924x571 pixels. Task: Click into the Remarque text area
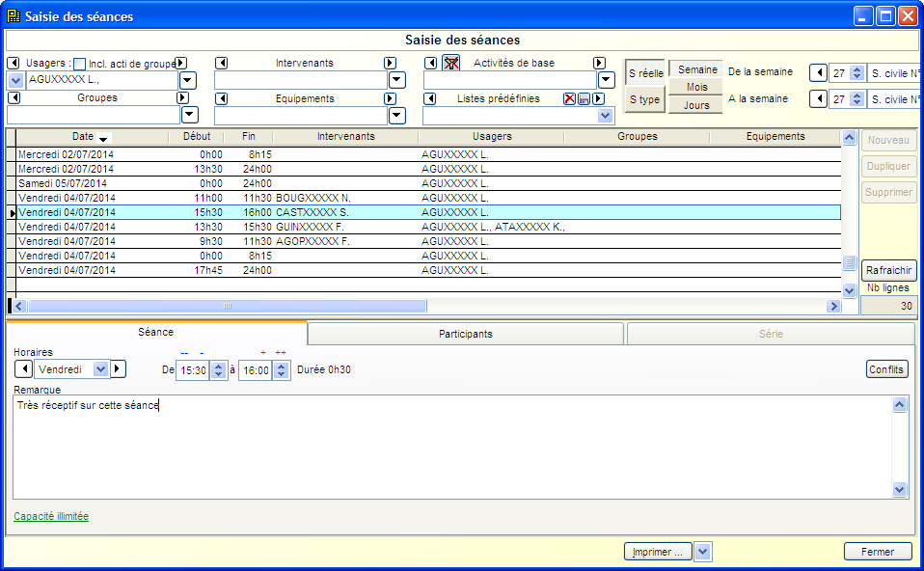(x=452, y=448)
